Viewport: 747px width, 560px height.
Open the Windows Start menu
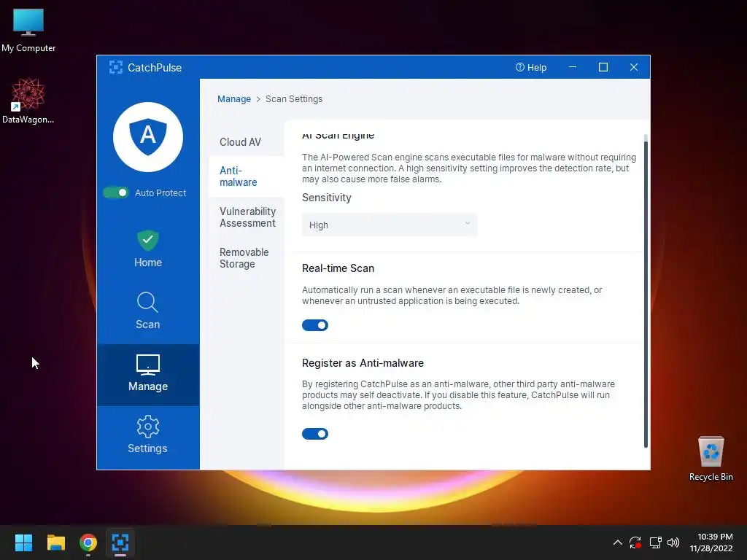tap(23, 542)
